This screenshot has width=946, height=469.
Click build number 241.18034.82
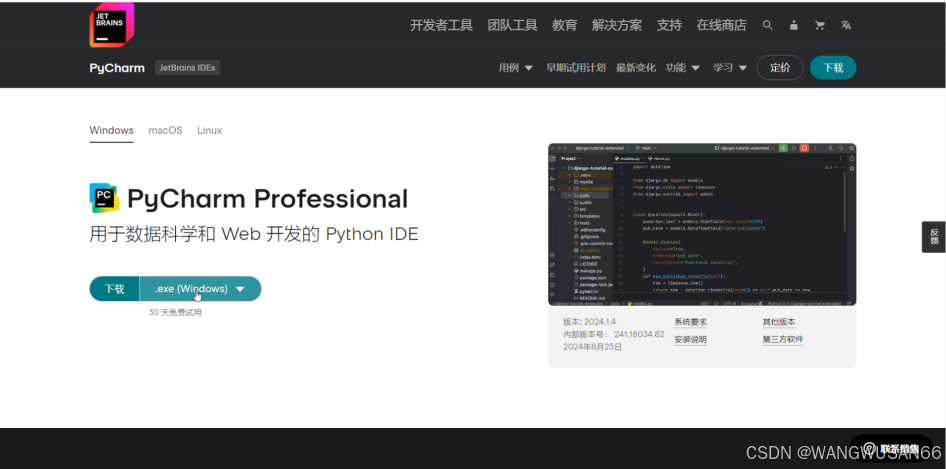[x=639, y=334]
